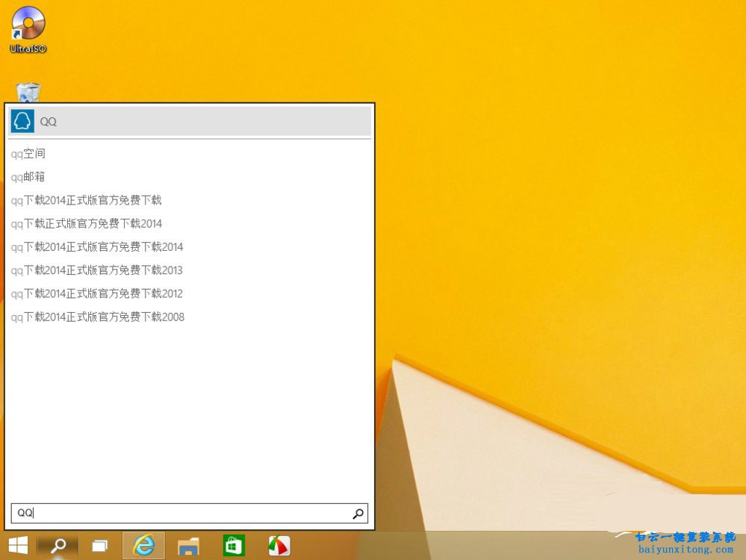Launch Internet Explorer from the taskbar
Image resolution: width=746 pixels, height=560 pixels.
[x=142, y=545]
